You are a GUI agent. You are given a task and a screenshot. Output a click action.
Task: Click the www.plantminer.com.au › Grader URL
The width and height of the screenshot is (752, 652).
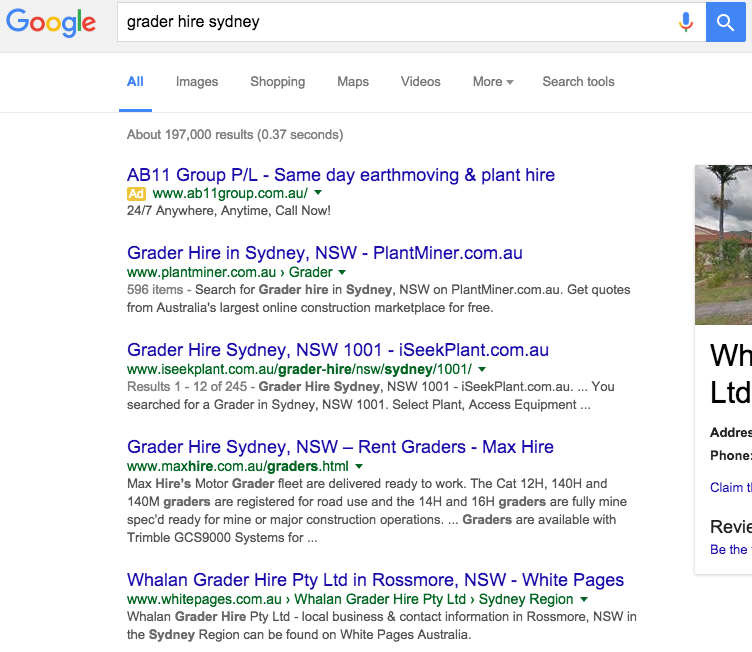click(x=230, y=272)
